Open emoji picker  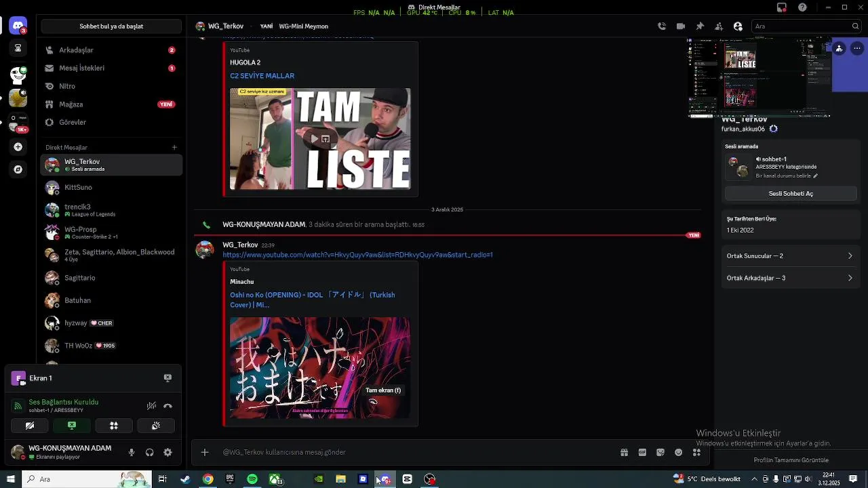click(678, 452)
